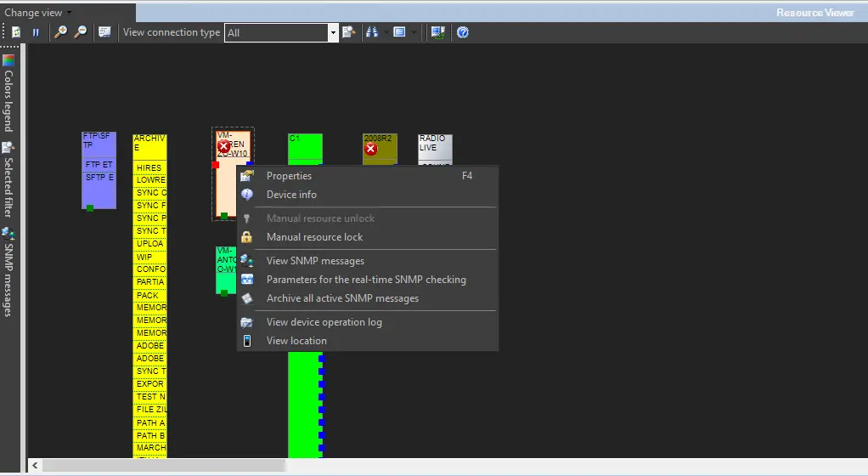Image resolution: width=868 pixels, height=476 pixels.
Task: Select Manual resource lock menu entry
Action: click(x=314, y=237)
